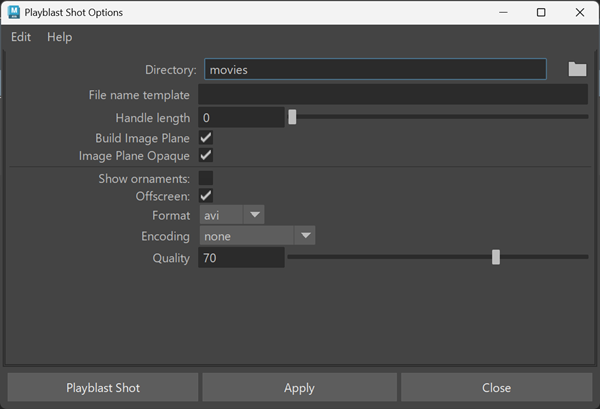Click the Quality value field
The width and height of the screenshot is (600, 409).
[x=241, y=258]
